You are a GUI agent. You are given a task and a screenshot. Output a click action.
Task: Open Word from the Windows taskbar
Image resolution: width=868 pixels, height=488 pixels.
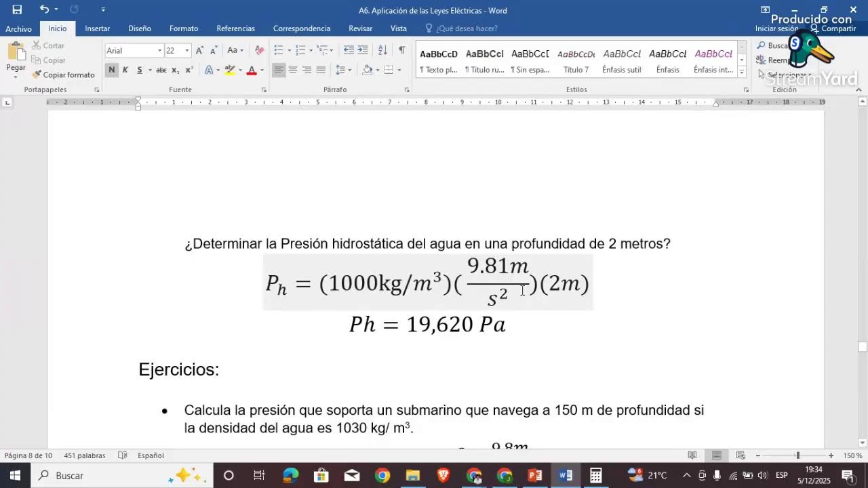(x=566, y=475)
